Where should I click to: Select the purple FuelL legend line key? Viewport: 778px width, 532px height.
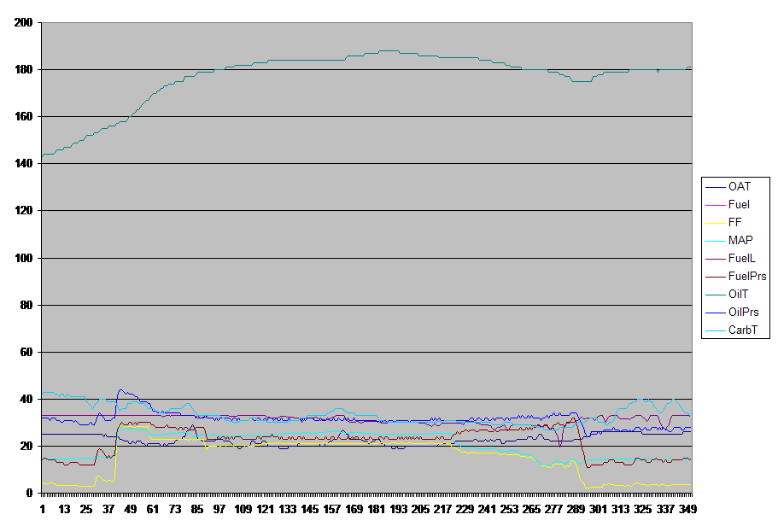715,258
